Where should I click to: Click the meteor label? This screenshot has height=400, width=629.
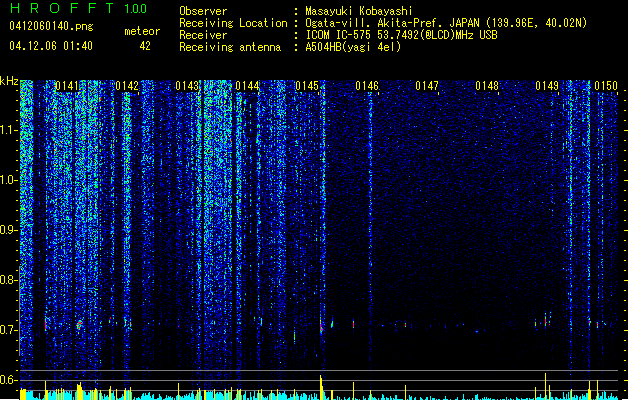click(142, 31)
